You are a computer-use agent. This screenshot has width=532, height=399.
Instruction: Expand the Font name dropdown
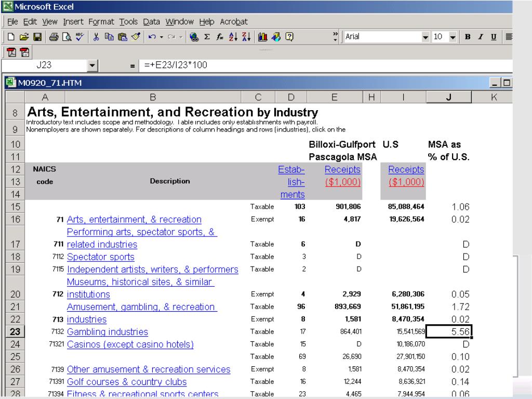(x=425, y=37)
